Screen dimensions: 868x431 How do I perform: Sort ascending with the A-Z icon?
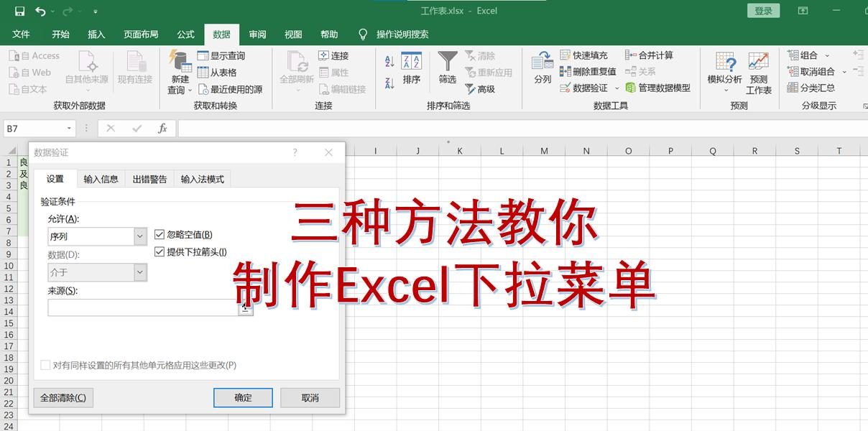(389, 62)
